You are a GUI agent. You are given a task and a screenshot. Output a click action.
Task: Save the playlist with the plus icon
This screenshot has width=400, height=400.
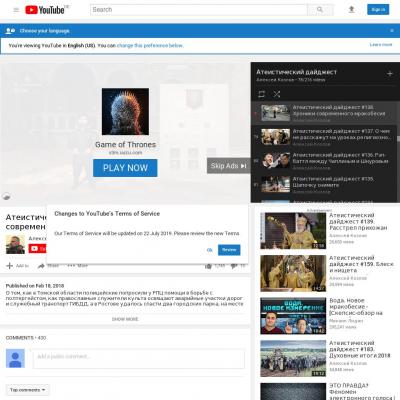(390, 74)
